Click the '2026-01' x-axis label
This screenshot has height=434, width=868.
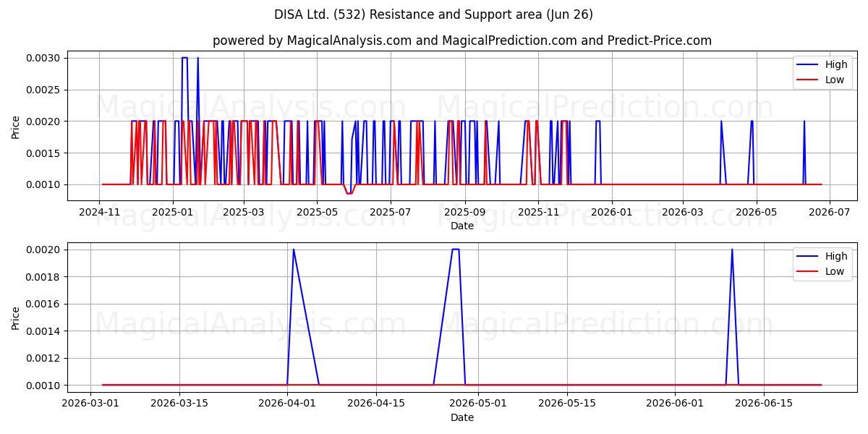click(612, 212)
